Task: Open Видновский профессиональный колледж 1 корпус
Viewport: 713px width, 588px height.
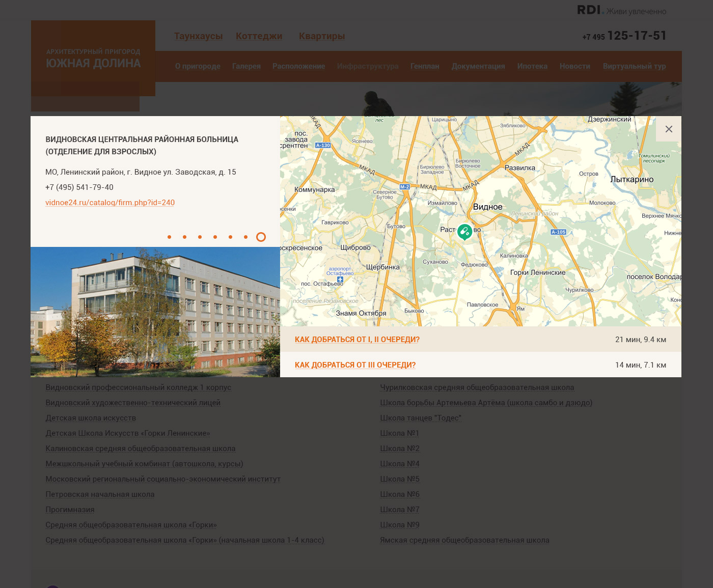Action: tap(139, 387)
